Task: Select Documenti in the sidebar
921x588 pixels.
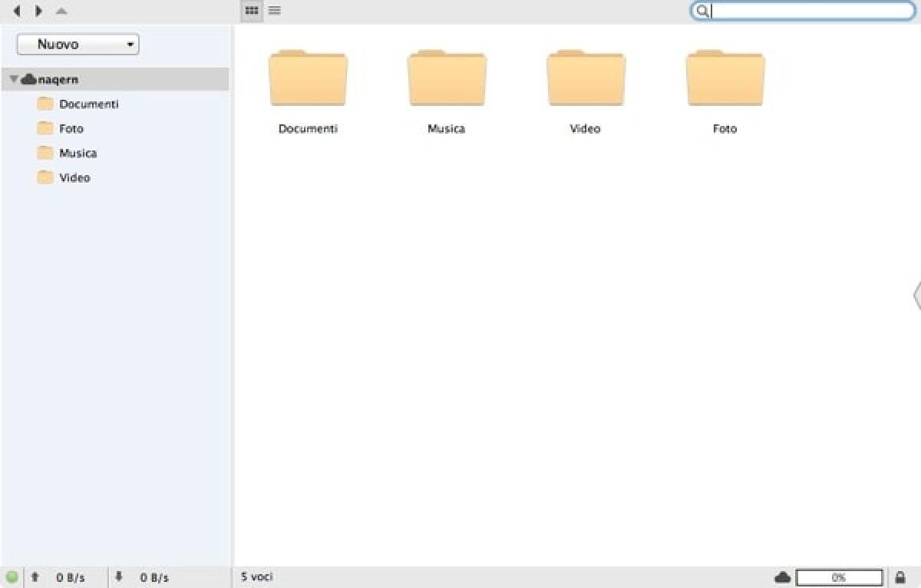Action: (x=89, y=104)
